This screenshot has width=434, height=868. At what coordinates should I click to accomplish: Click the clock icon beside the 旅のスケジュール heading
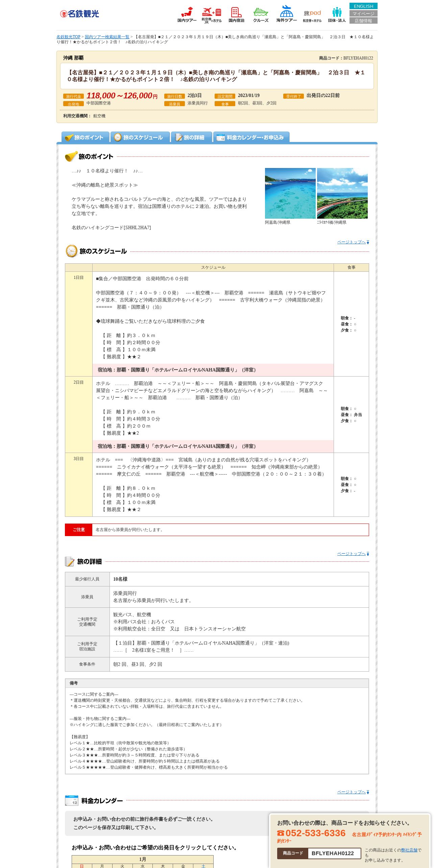pyautogui.click(x=71, y=251)
